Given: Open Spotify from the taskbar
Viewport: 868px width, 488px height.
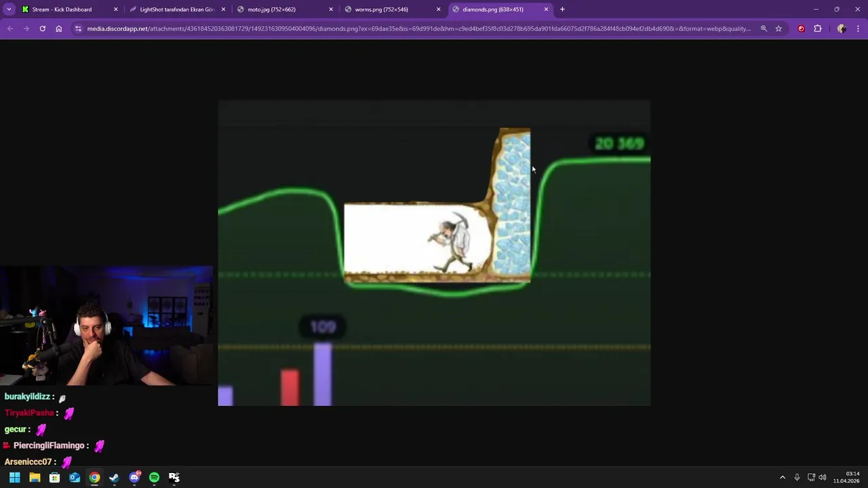Looking at the screenshot, I should point(154,477).
